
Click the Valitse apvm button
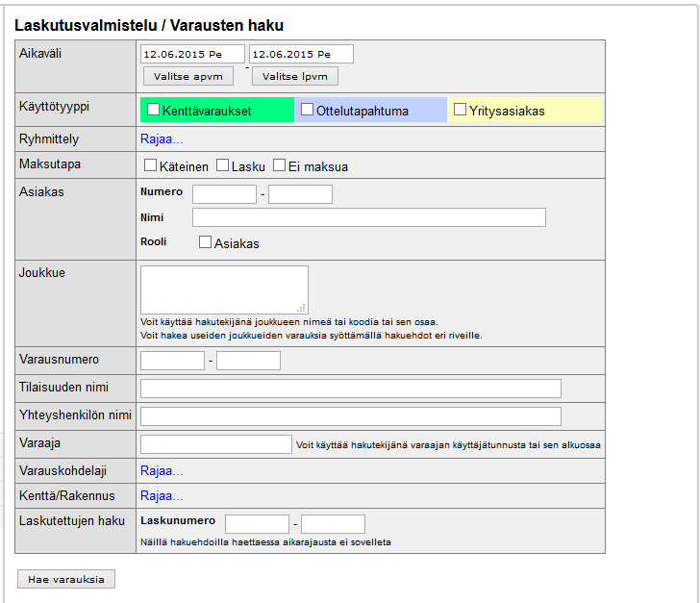point(187,76)
